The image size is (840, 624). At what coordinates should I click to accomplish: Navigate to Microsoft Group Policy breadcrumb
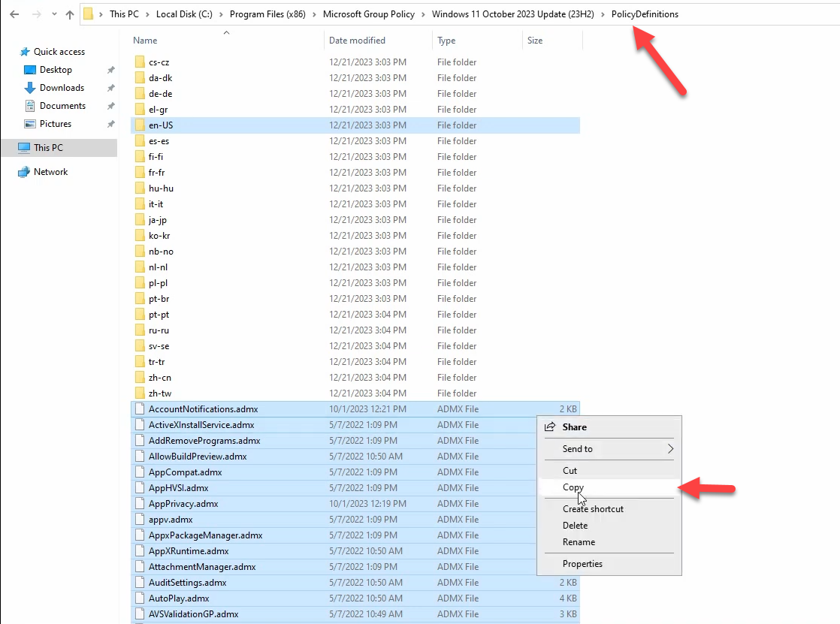[x=369, y=14]
